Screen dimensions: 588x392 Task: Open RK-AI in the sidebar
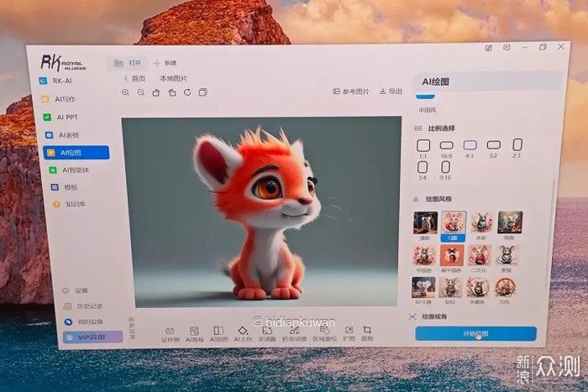tap(56, 81)
